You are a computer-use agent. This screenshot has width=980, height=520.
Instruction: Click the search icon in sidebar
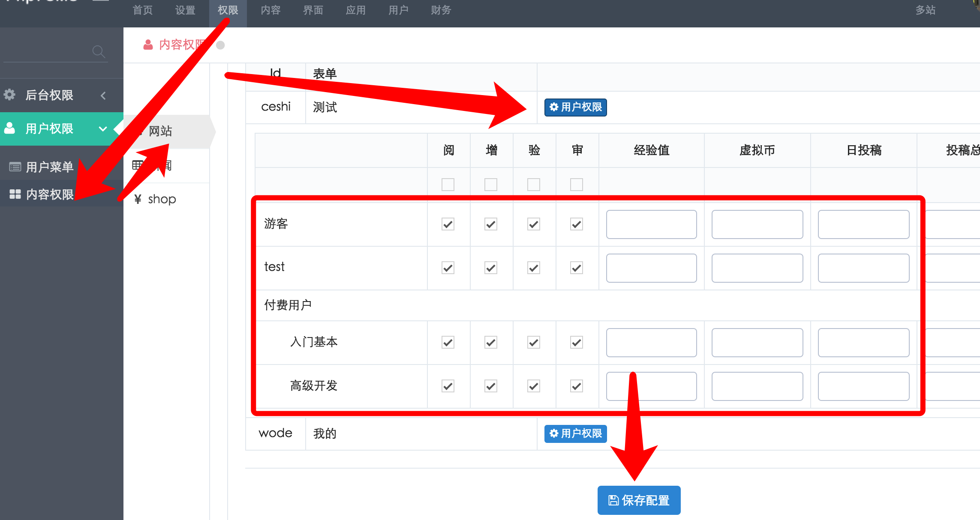(99, 51)
